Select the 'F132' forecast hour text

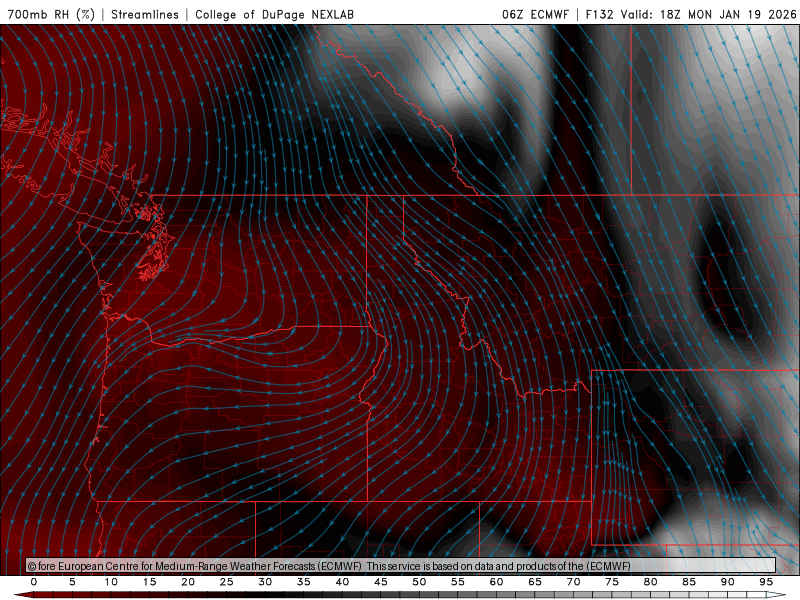[x=599, y=14]
